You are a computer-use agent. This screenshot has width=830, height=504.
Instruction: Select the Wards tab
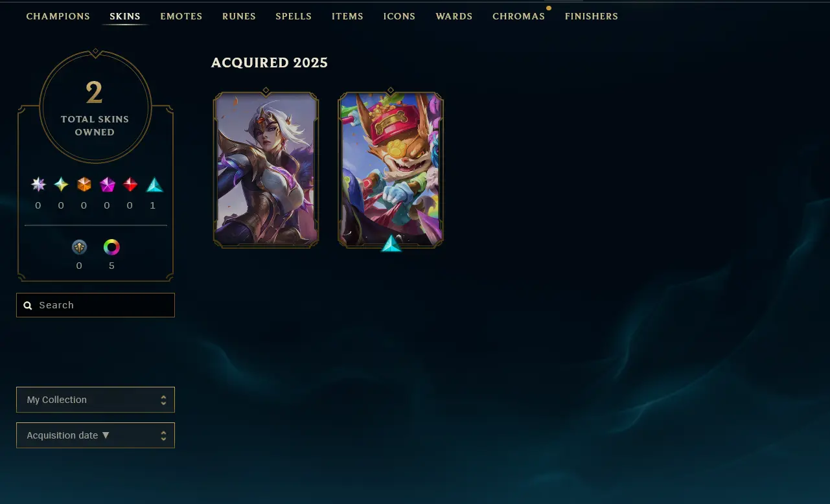pyautogui.click(x=454, y=16)
